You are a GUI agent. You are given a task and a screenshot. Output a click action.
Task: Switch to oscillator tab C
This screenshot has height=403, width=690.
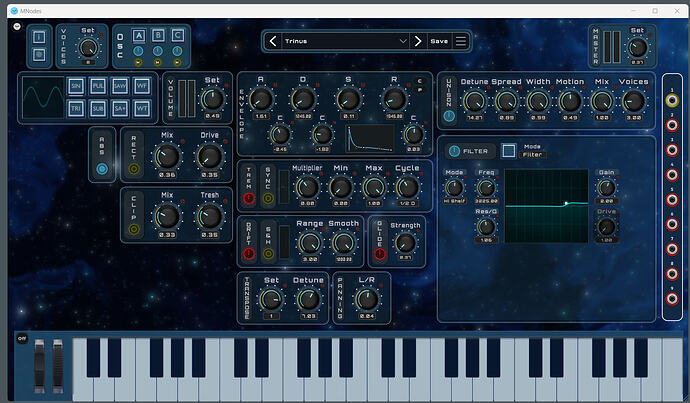click(177, 36)
